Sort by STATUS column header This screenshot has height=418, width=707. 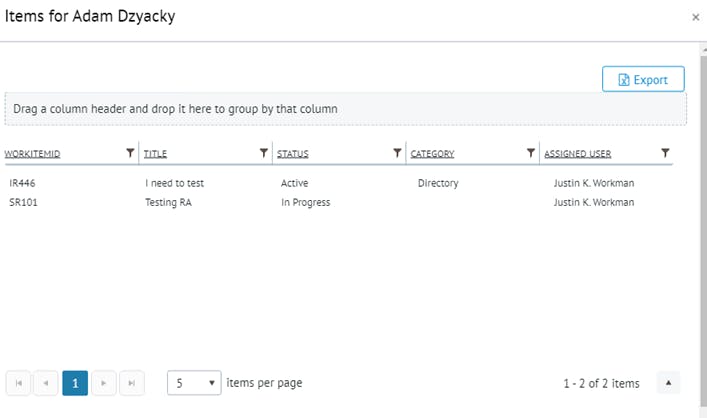[x=292, y=154]
